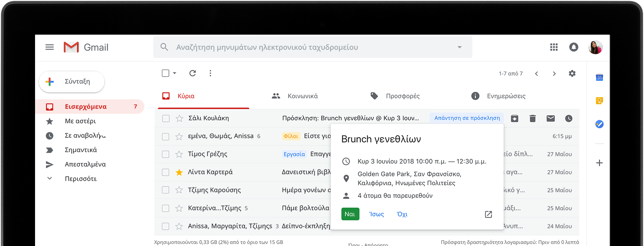644x246 pixels.
Task: Open the event in Calendar via the pop-out icon
Action: 488,214
